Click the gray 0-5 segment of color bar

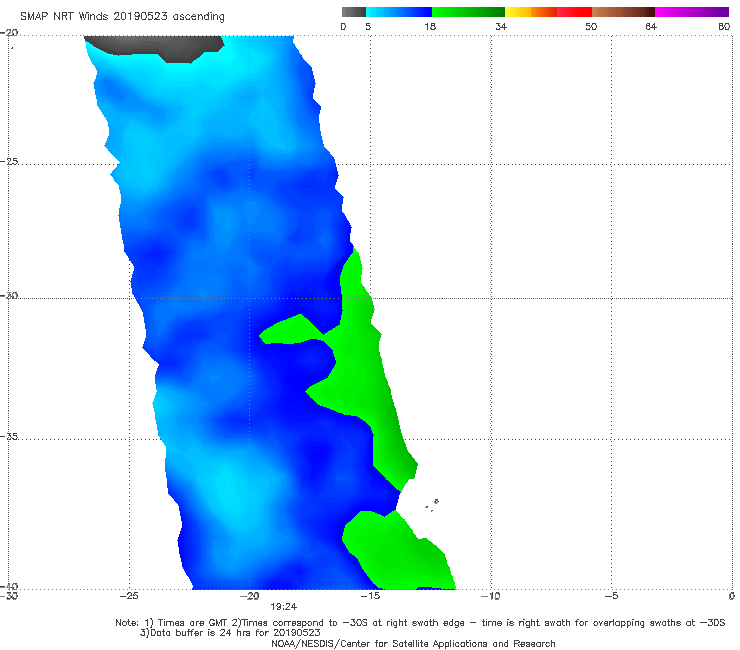pyautogui.click(x=354, y=12)
